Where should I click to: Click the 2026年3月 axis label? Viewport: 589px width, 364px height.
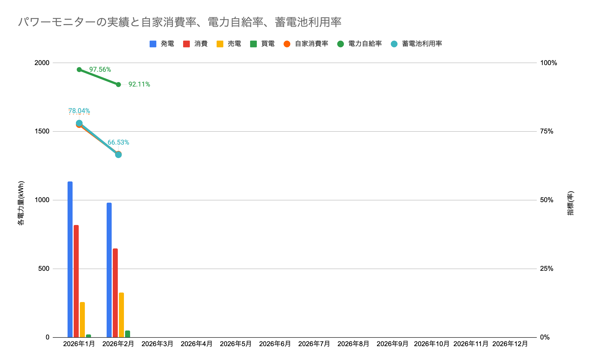(x=157, y=344)
